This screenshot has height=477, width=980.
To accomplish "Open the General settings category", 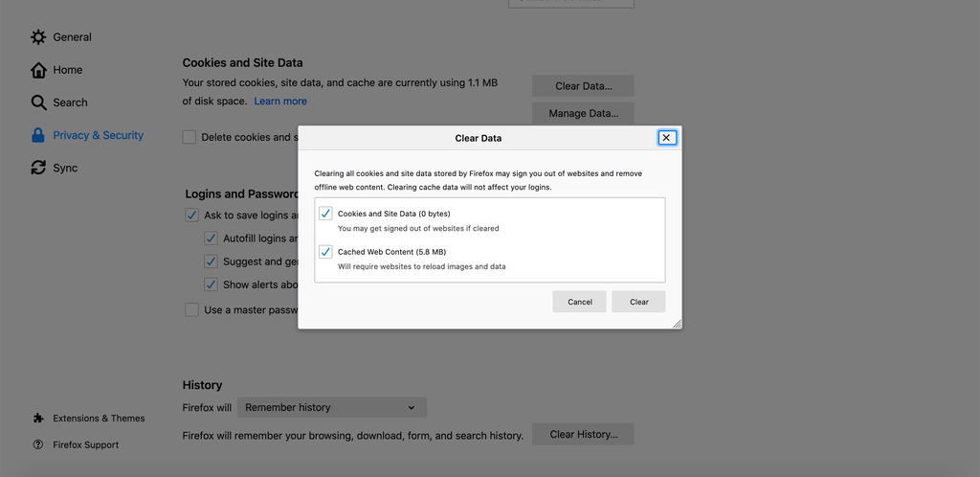I will tap(72, 37).
